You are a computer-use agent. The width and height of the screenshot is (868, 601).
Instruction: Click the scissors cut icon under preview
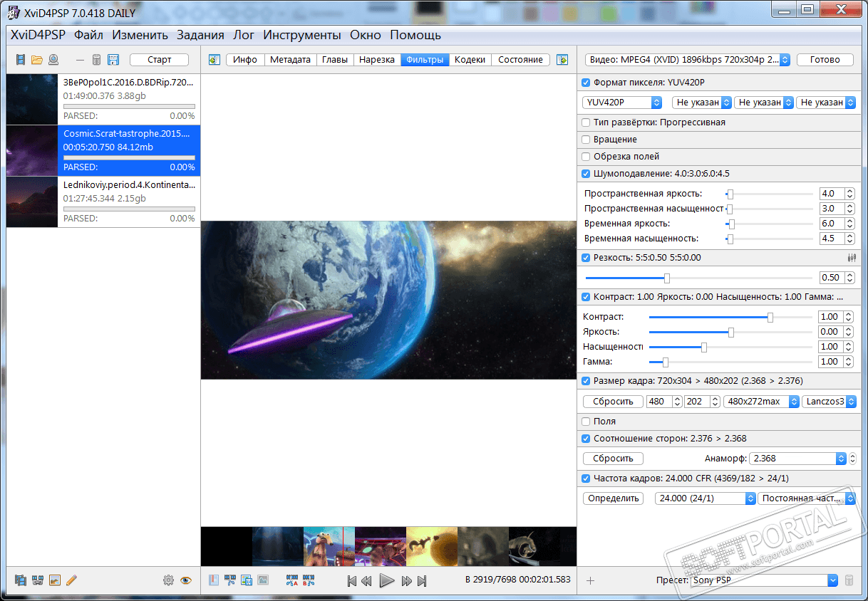(x=230, y=580)
